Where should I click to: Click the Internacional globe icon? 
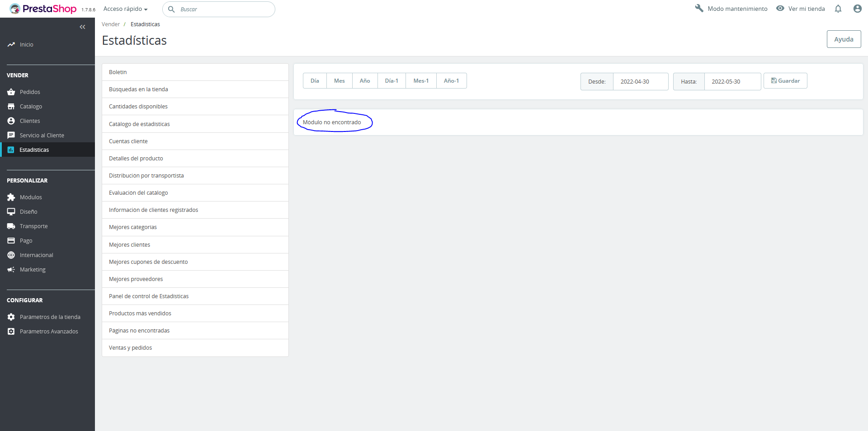click(11, 255)
